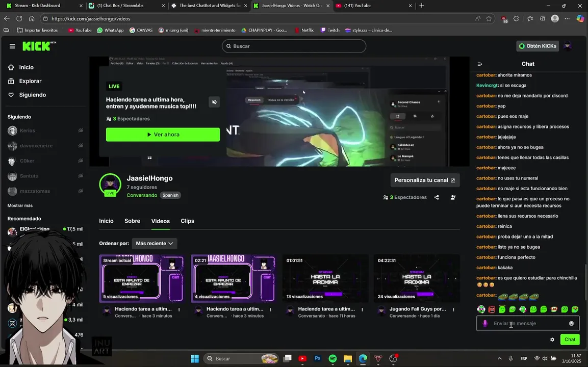Reload the page with refresh icon

19,18
